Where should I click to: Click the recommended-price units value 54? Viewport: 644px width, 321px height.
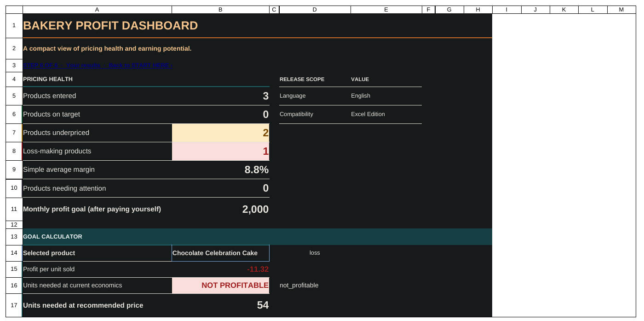[x=220, y=305]
